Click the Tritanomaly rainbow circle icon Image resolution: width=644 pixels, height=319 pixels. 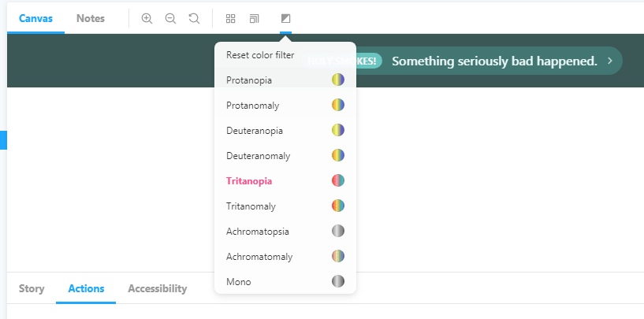(338, 206)
